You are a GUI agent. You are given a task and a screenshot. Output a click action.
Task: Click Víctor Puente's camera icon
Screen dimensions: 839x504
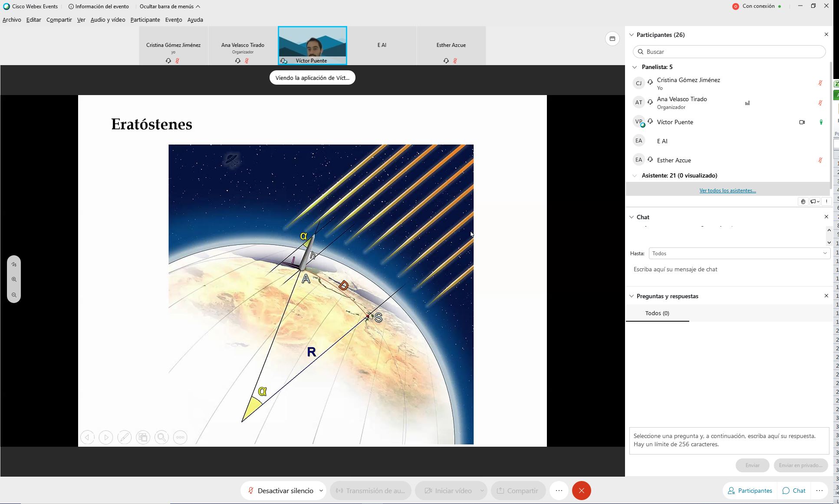pyautogui.click(x=802, y=122)
